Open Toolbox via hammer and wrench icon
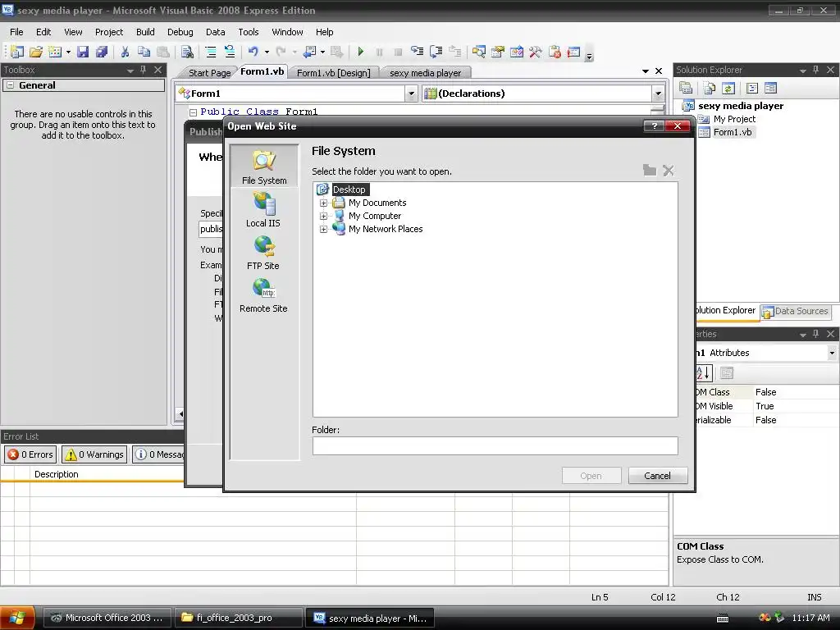Screen dimensions: 840x630 point(535,52)
